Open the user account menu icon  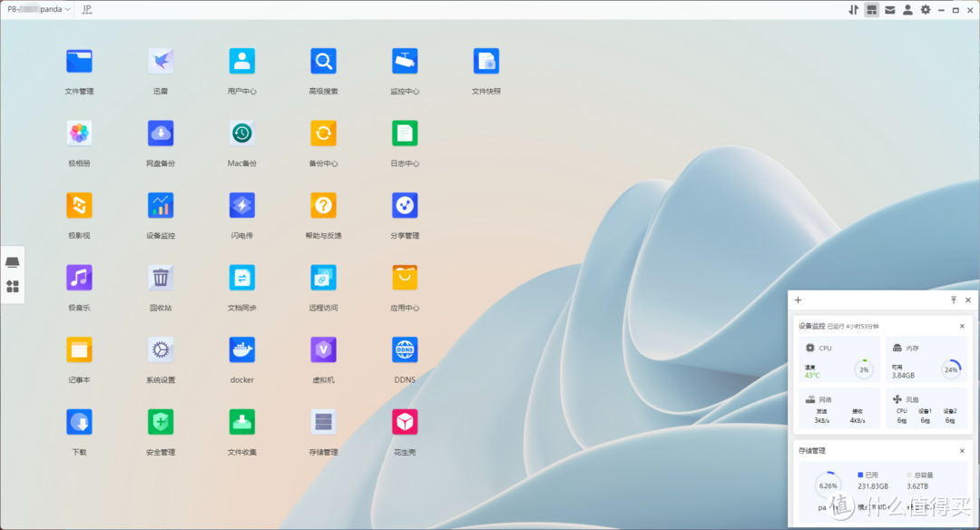[907, 10]
